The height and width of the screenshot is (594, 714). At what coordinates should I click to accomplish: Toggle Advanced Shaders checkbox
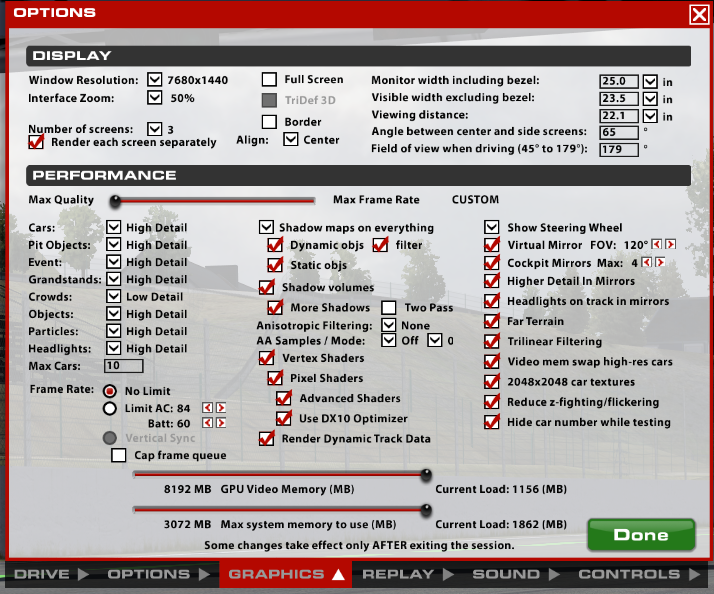coord(284,398)
